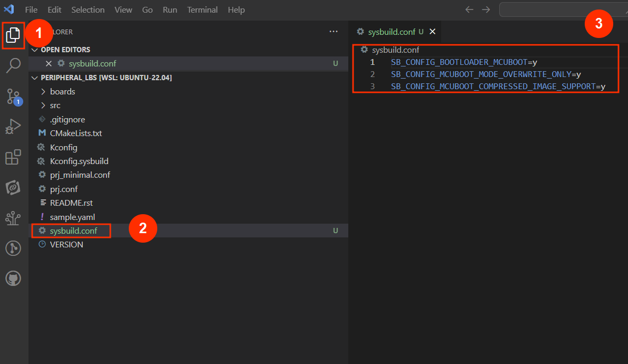Open CMakeLists.txt file
The height and width of the screenshot is (364, 628).
point(75,133)
